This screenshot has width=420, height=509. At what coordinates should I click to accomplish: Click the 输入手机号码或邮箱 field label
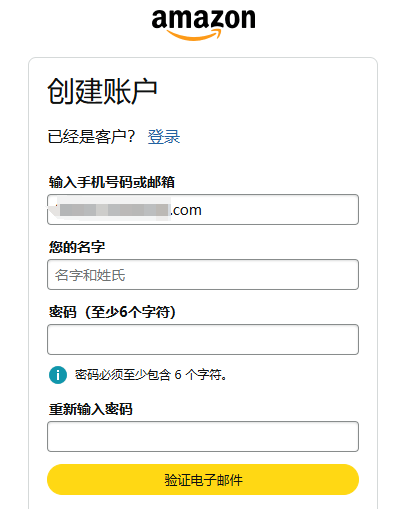112,182
